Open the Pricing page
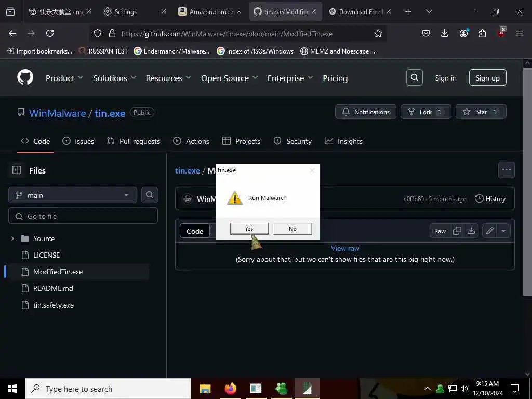 [335, 78]
